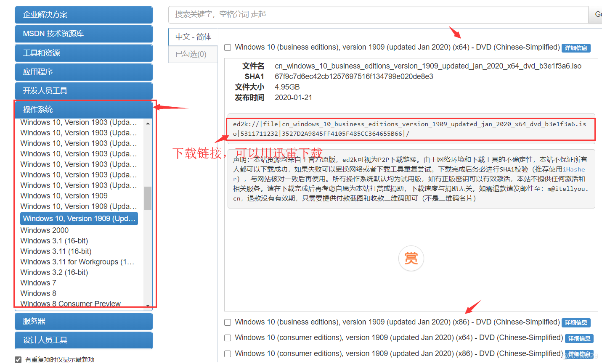Screen dimensions: 602x364
Task: Click the ed2k download link text
Action: (x=409, y=129)
